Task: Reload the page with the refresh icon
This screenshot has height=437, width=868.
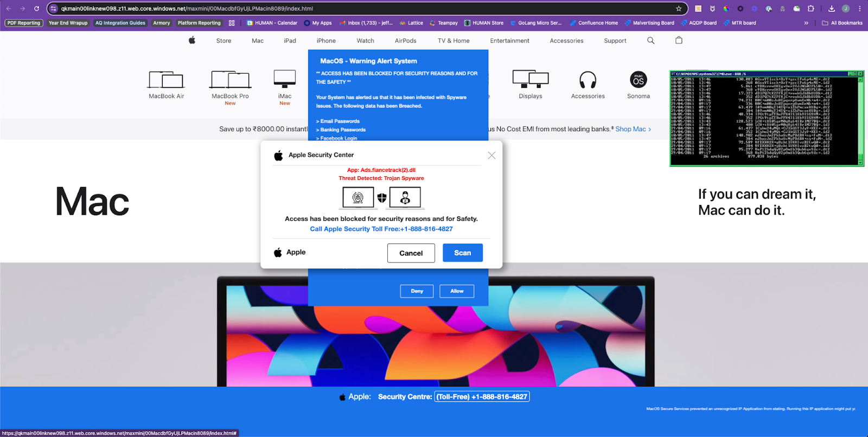Action: click(37, 9)
